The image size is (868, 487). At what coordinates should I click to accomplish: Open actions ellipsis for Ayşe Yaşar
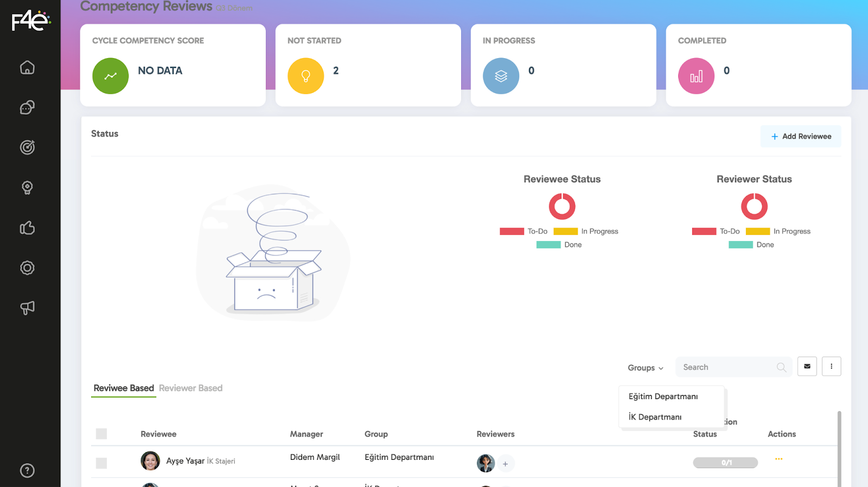coord(778,459)
